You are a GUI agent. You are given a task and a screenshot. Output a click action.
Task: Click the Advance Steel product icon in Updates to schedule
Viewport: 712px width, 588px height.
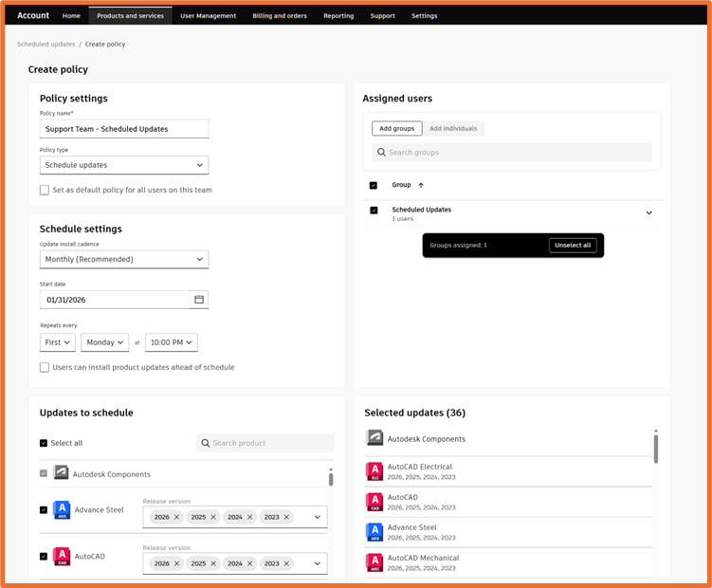pyautogui.click(x=62, y=510)
